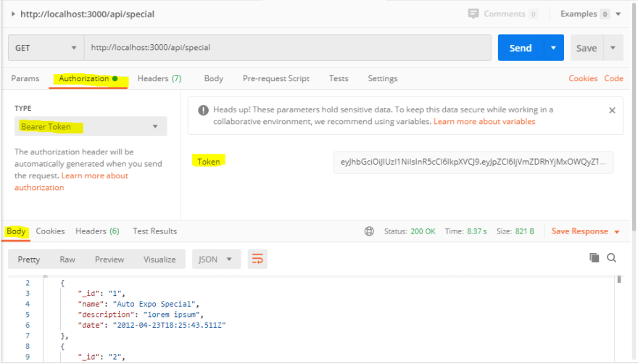This screenshot has height=364, width=638.
Task: Open the JSON format dropdown
Action: point(215,259)
